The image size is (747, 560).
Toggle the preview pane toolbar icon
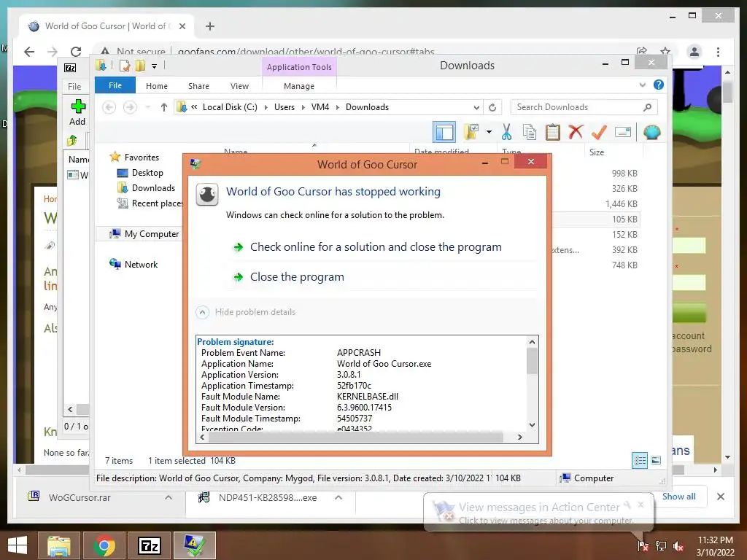tap(444, 133)
